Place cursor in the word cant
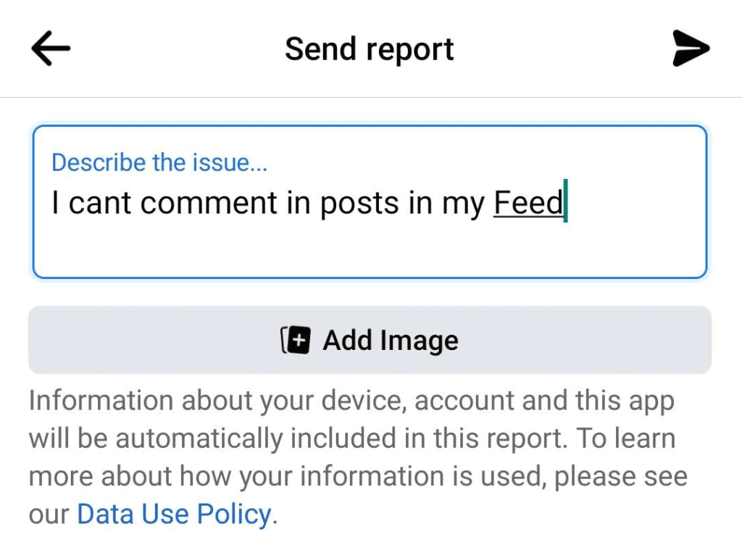 (x=100, y=204)
